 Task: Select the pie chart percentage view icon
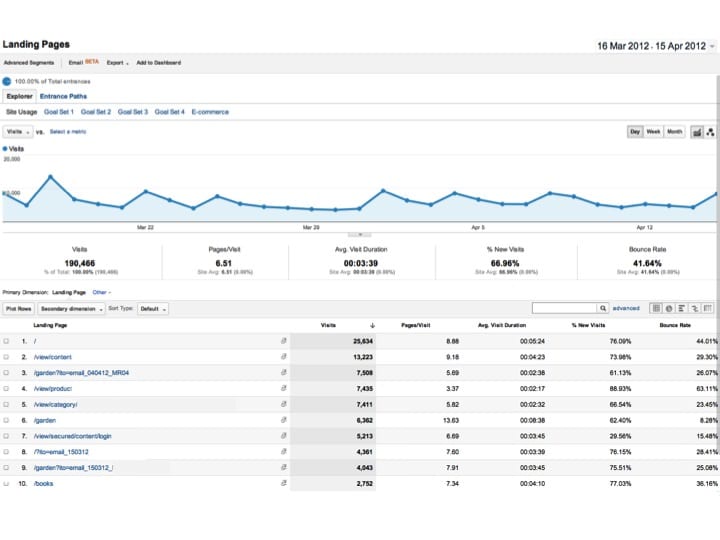669,309
